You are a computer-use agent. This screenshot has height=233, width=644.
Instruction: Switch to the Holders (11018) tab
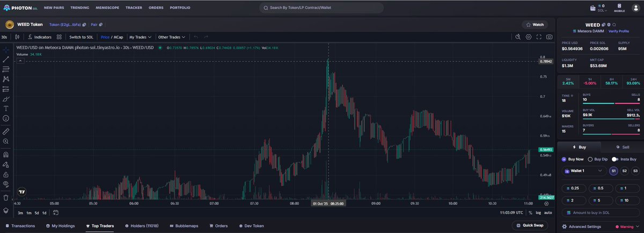[x=141, y=226]
